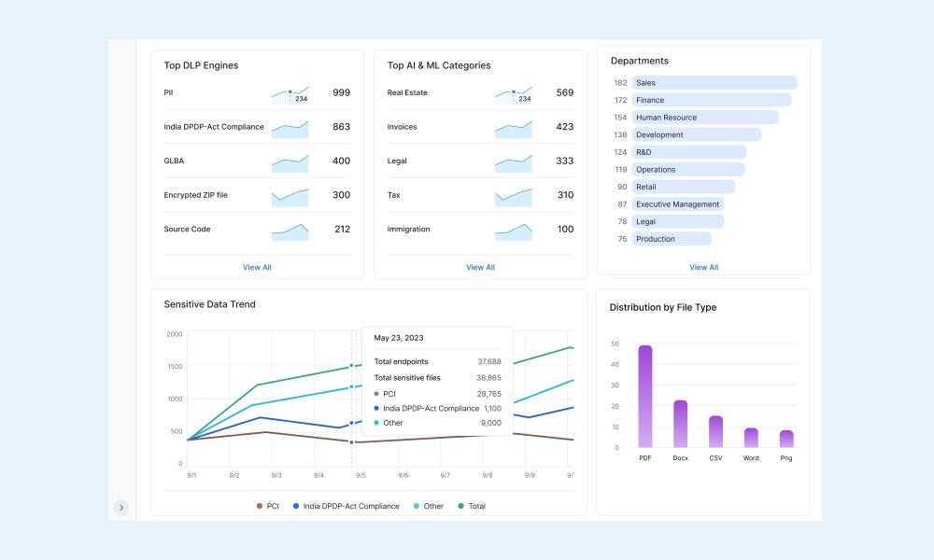Click the PDF bar in file distribution
Screen dimensions: 934x560
point(645,397)
